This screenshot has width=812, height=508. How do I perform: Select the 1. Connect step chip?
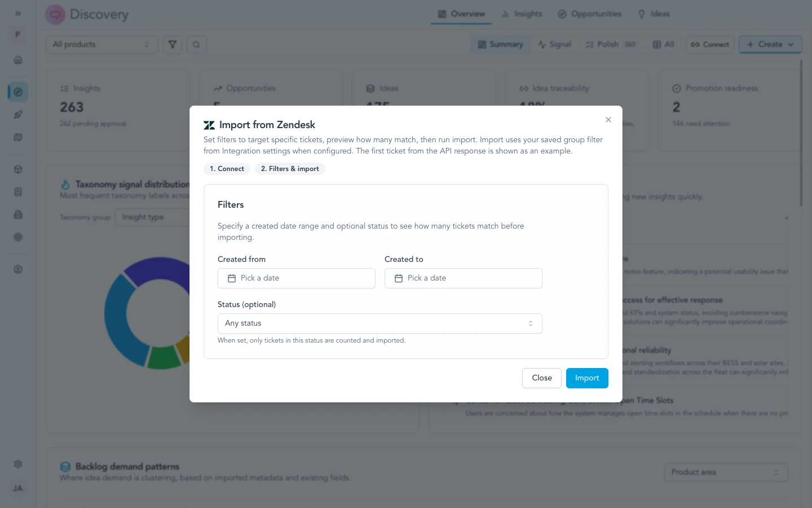click(x=227, y=169)
